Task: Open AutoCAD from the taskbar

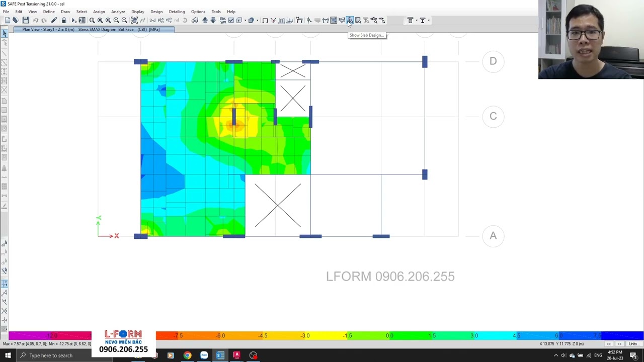Action: [236, 355]
